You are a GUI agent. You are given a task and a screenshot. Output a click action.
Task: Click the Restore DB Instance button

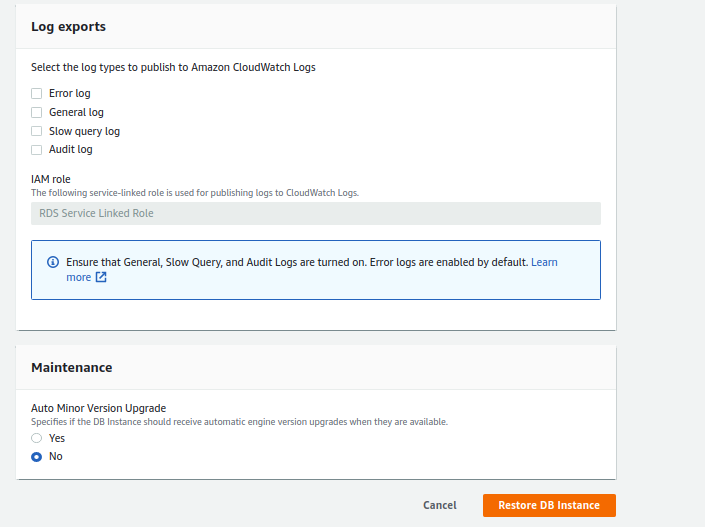point(548,505)
